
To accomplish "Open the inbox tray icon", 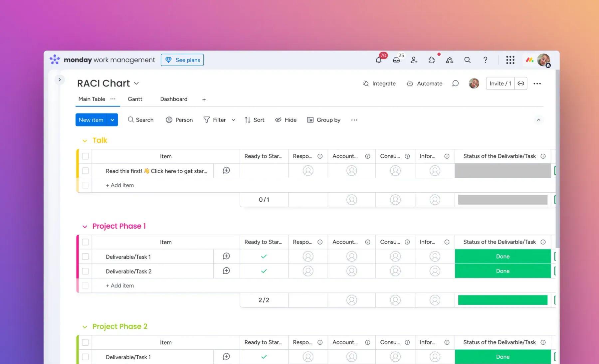I will (396, 60).
